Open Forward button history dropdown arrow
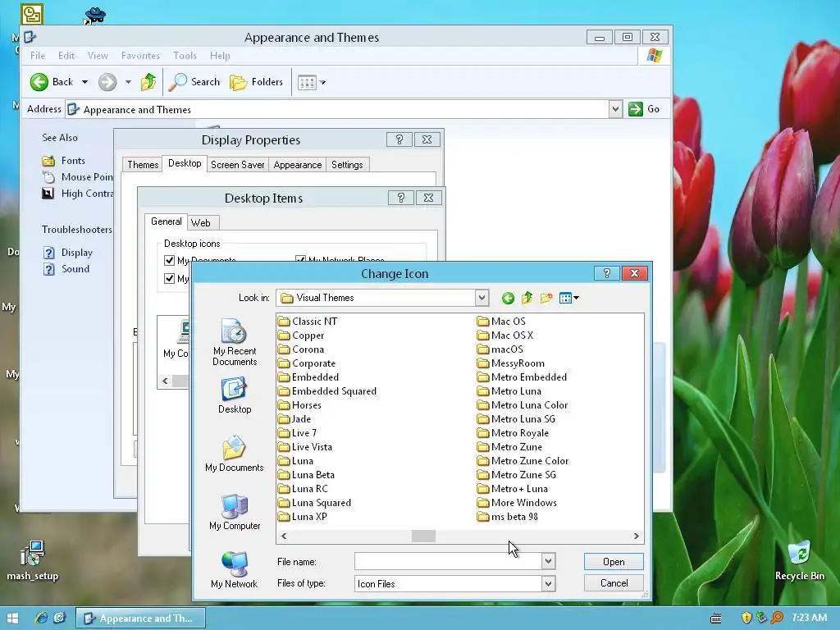840x630 pixels. [x=128, y=82]
